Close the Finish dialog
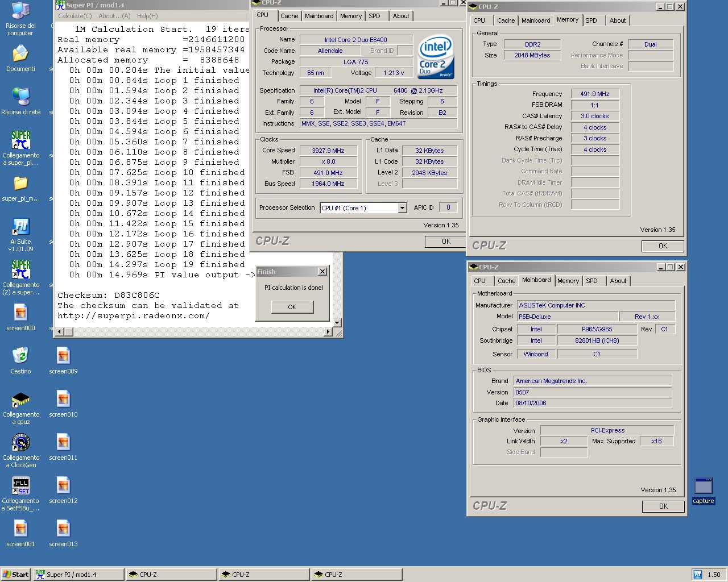The height and width of the screenshot is (582, 728). coord(322,272)
